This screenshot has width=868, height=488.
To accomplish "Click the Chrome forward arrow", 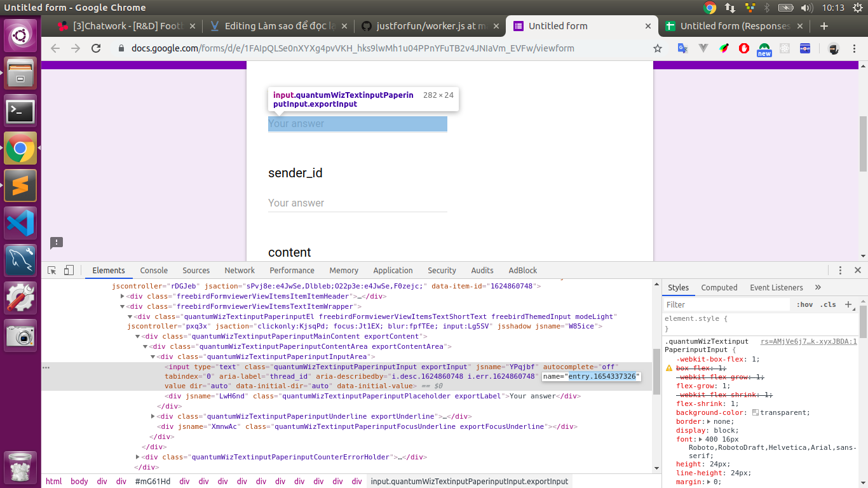I will 76,48.
